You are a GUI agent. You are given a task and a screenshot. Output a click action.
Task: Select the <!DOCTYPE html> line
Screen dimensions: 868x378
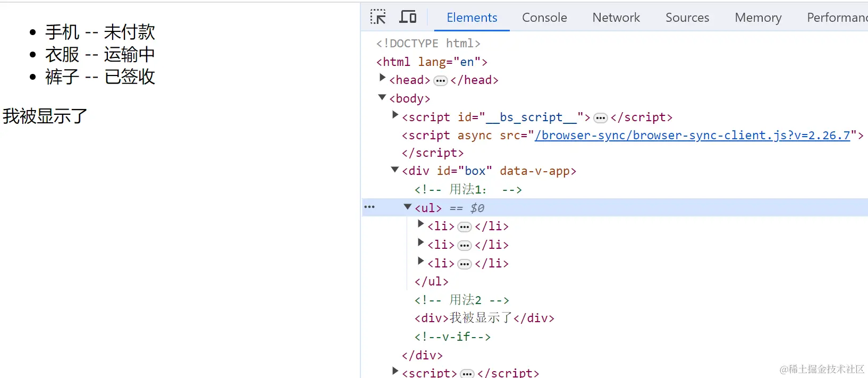click(x=428, y=44)
